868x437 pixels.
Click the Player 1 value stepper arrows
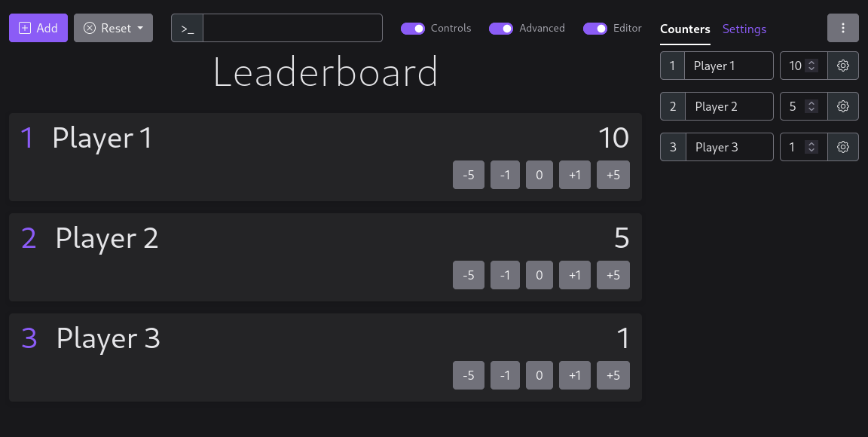(x=811, y=66)
